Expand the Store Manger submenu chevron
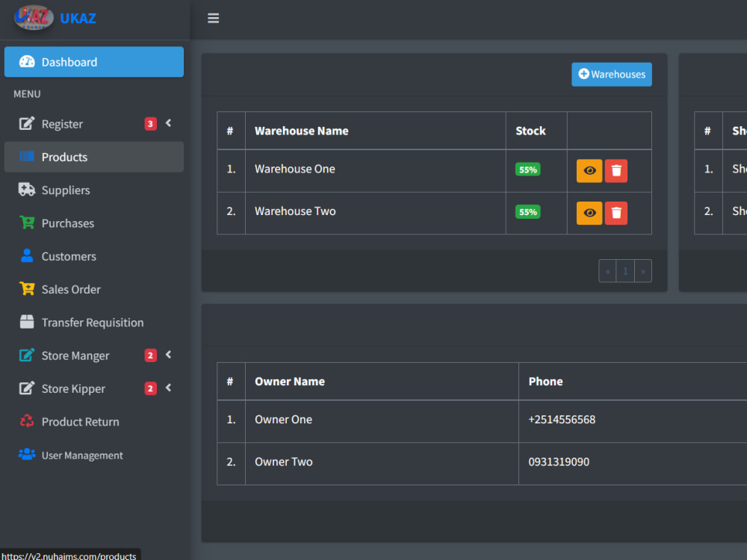The image size is (747, 560). [169, 355]
